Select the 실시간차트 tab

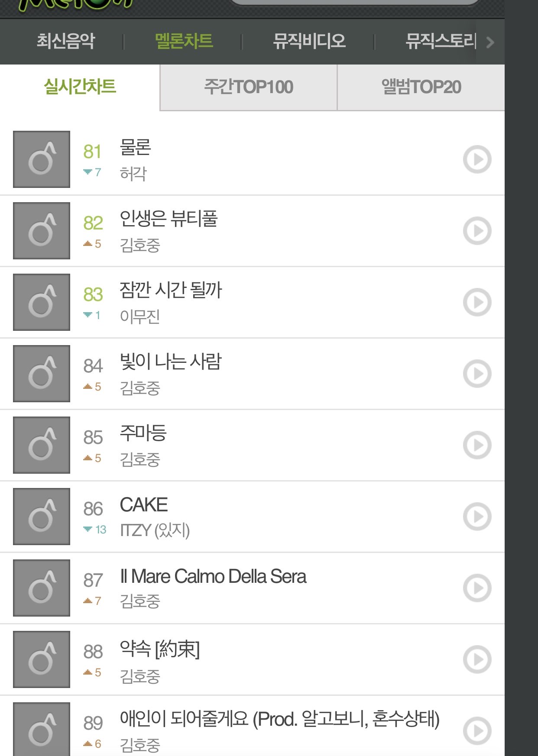tap(80, 87)
